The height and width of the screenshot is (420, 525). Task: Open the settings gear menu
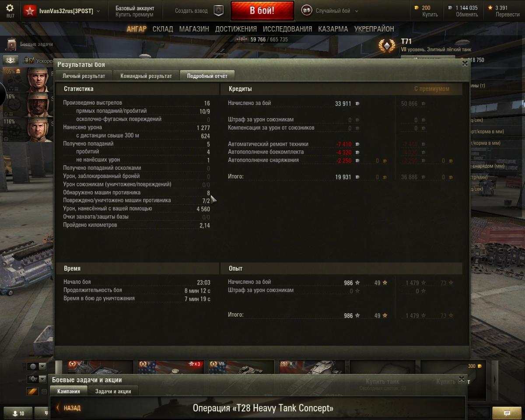click(x=10, y=8)
